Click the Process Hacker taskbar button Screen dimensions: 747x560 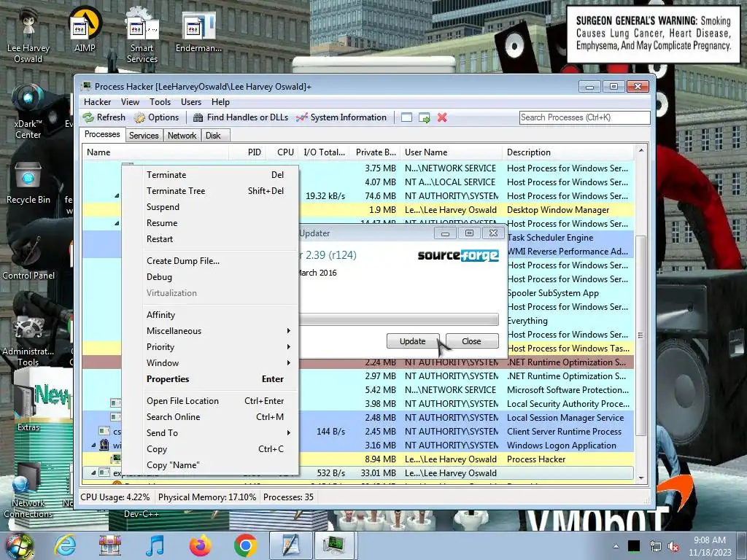point(335,545)
